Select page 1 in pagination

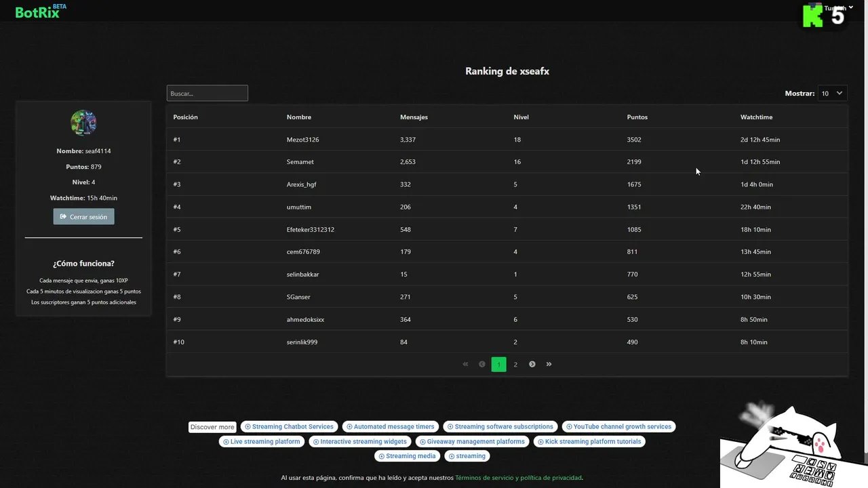click(498, 365)
